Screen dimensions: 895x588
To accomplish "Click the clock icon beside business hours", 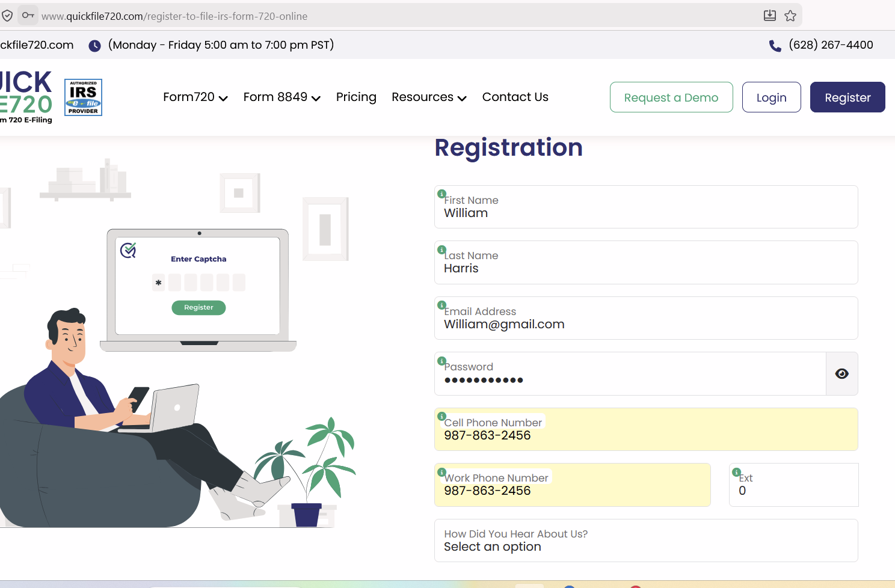I will click(94, 46).
